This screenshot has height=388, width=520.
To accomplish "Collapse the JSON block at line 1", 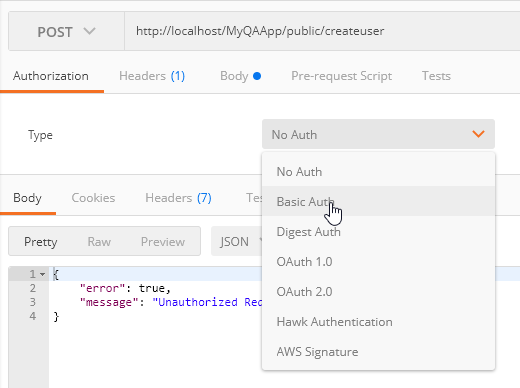I will (42, 274).
